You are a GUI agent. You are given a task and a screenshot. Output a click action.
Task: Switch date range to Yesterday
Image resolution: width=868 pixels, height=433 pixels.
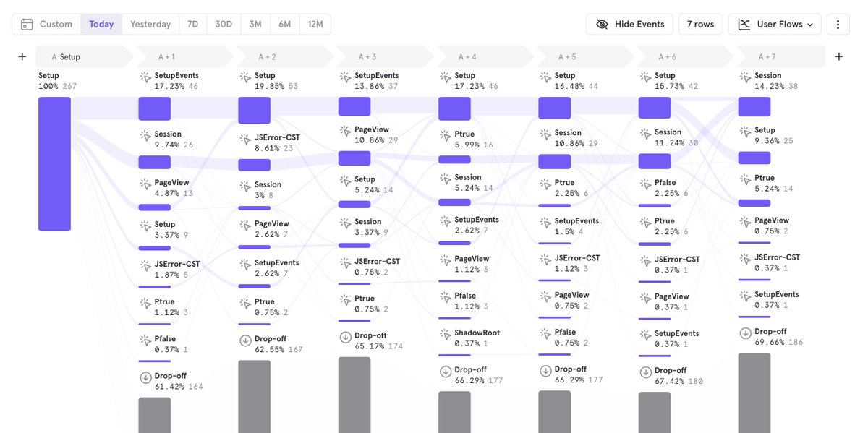(x=150, y=24)
